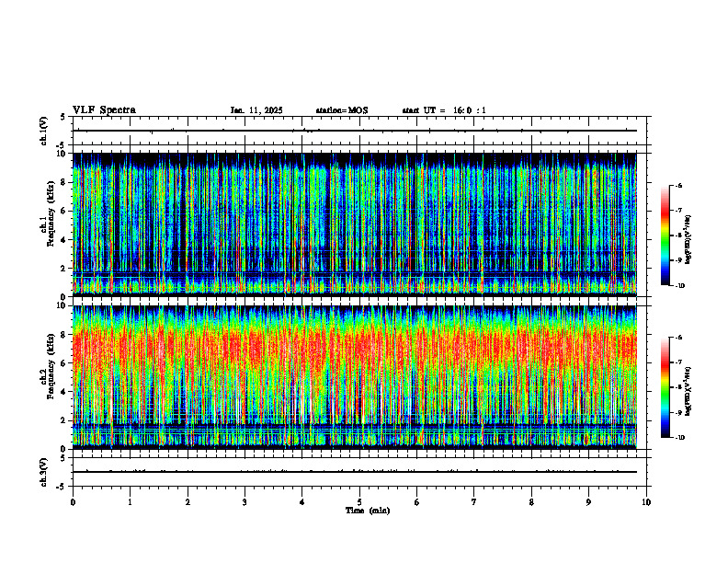Click time axis tick label "5"
The image size is (728, 563).
tap(359, 502)
